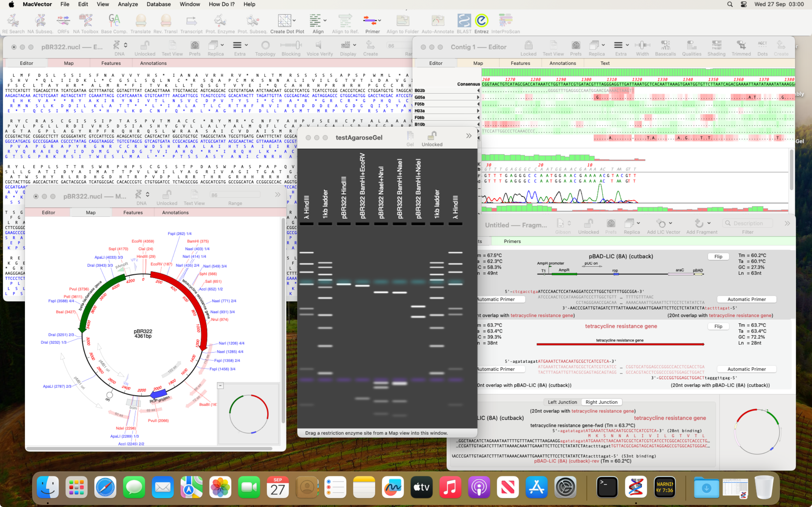Expand the Primer toolbar dropdown arrow
812x507 pixels.
coord(380,21)
